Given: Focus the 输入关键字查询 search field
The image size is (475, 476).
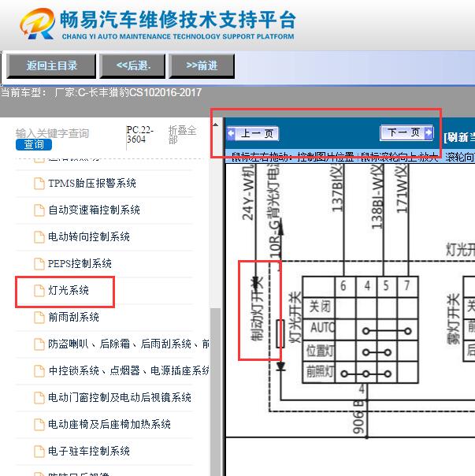Looking at the screenshot, I should [x=52, y=133].
